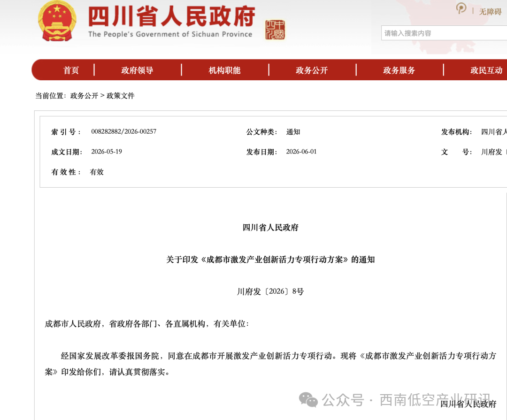
Task: Click the 发布机构 field label
Action: 457,132
